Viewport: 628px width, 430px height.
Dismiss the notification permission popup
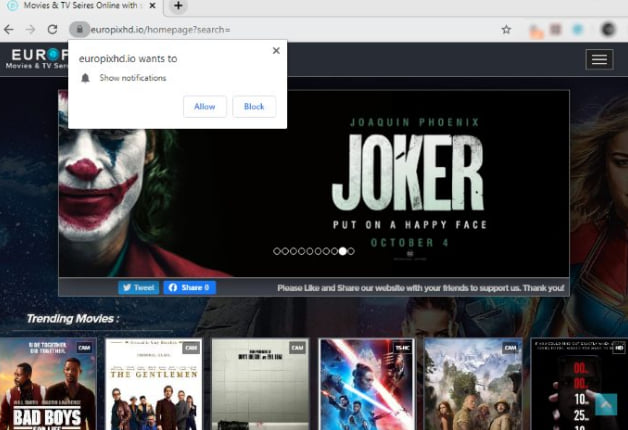point(276,50)
